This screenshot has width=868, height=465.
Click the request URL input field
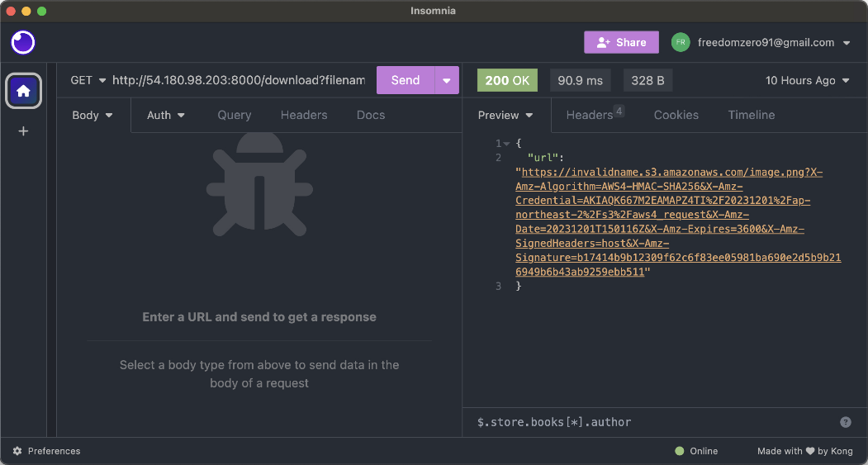[240, 80]
